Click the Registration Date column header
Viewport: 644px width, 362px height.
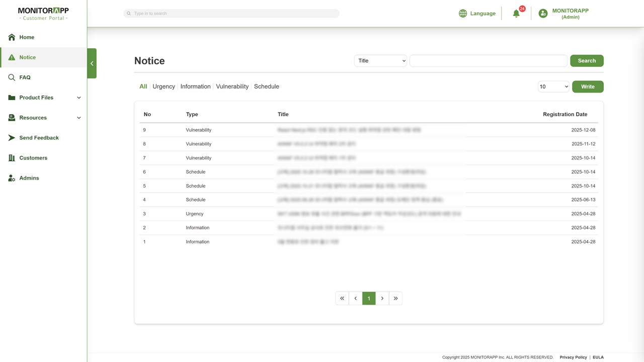pos(565,114)
